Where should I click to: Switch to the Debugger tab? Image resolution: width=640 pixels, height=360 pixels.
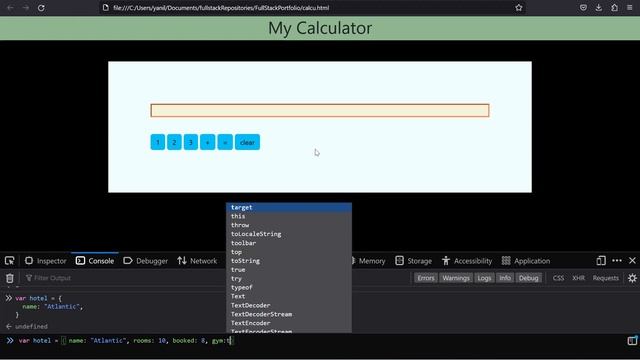[x=146, y=261]
